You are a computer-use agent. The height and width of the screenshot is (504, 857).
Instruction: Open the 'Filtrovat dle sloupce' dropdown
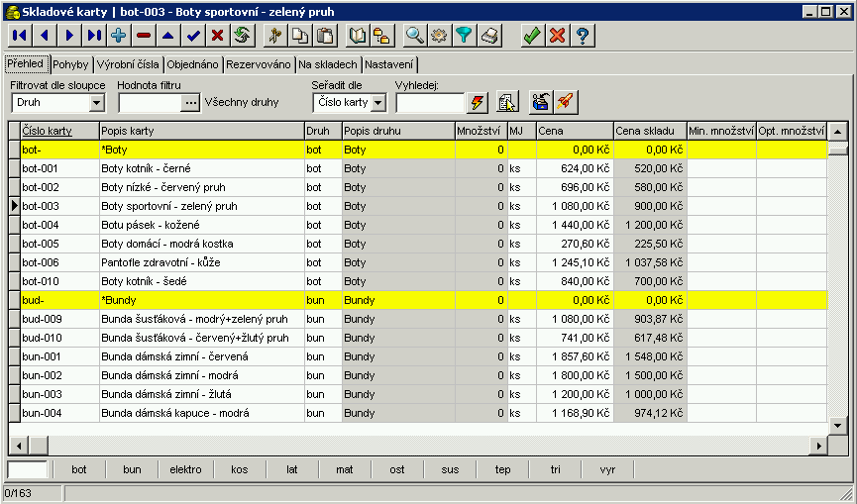click(x=97, y=102)
